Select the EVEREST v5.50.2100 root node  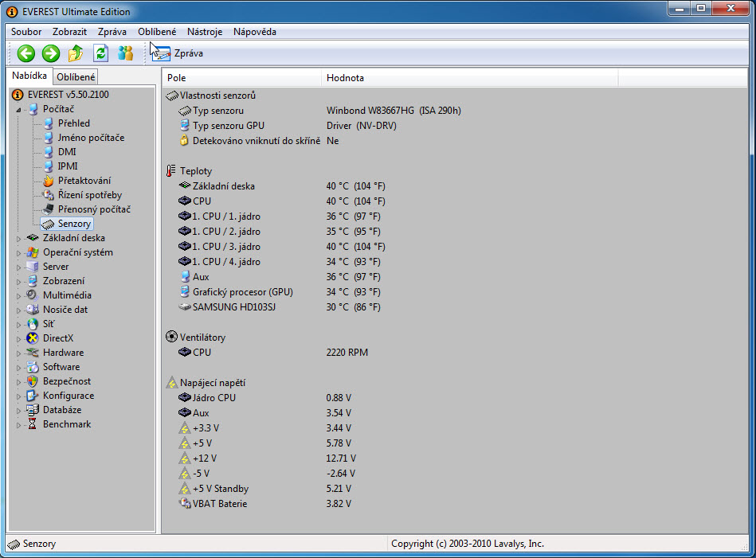pyautogui.click(x=68, y=95)
